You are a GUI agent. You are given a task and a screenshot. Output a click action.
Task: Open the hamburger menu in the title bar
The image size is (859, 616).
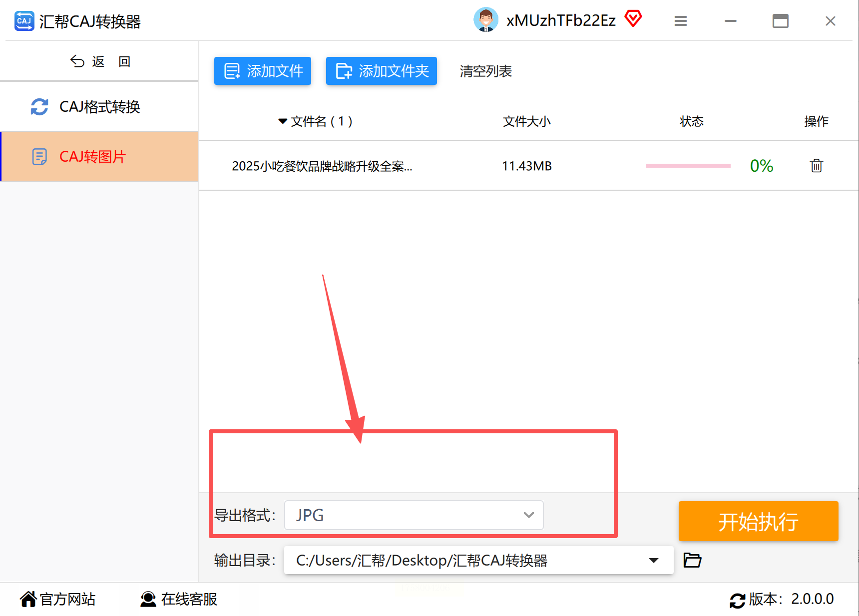tap(680, 21)
